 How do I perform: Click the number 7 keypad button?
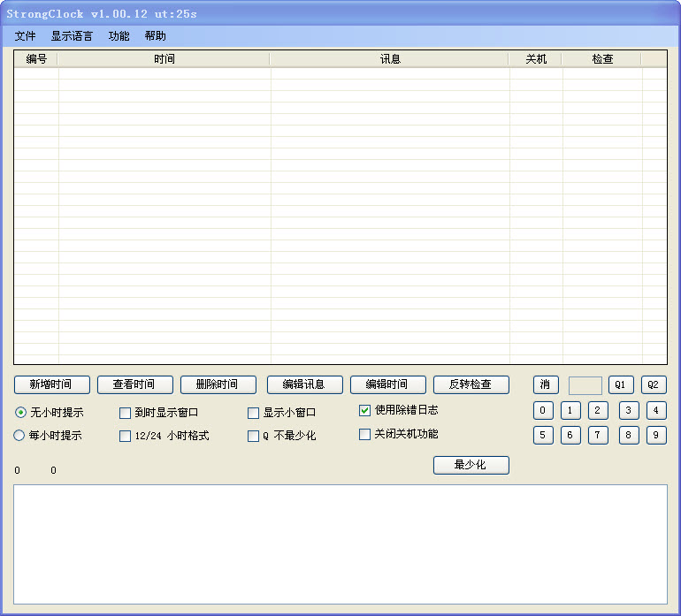click(598, 435)
